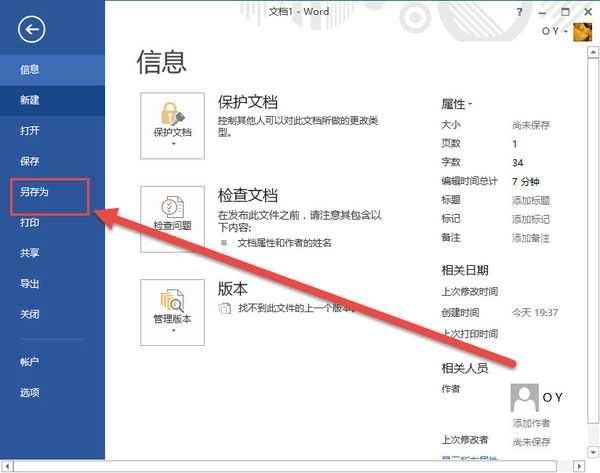
Task: Open the Protect Document (保护文档) icon button
Action: [172, 126]
